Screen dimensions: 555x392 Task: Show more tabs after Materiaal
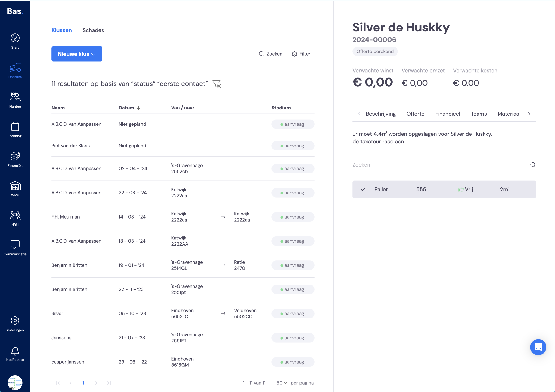529,114
